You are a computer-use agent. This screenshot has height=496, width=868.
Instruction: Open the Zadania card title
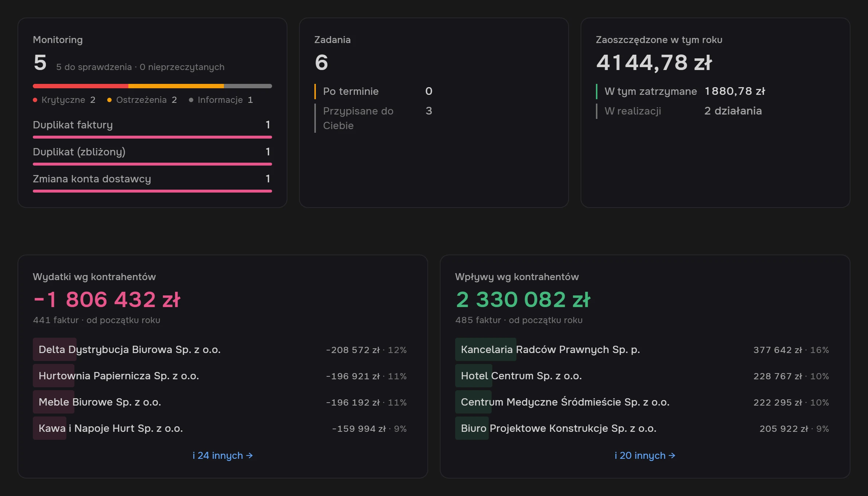coord(332,40)
